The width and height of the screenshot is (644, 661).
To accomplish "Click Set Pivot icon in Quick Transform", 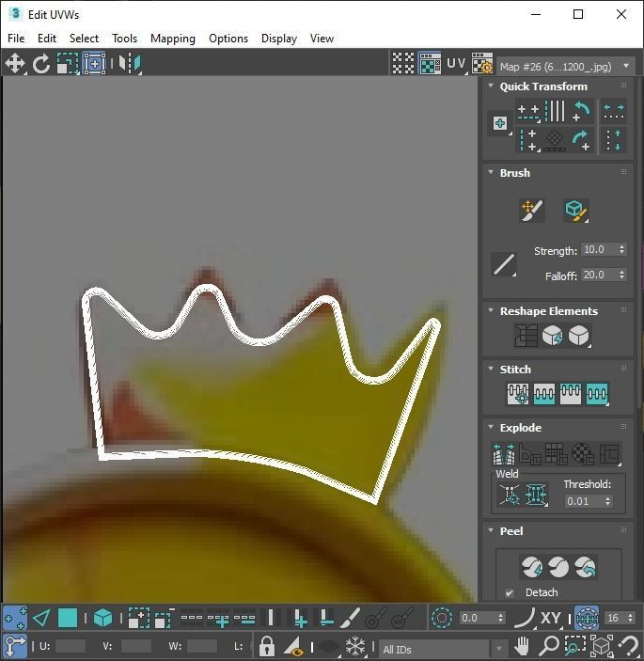I will [x=500, y=123].
